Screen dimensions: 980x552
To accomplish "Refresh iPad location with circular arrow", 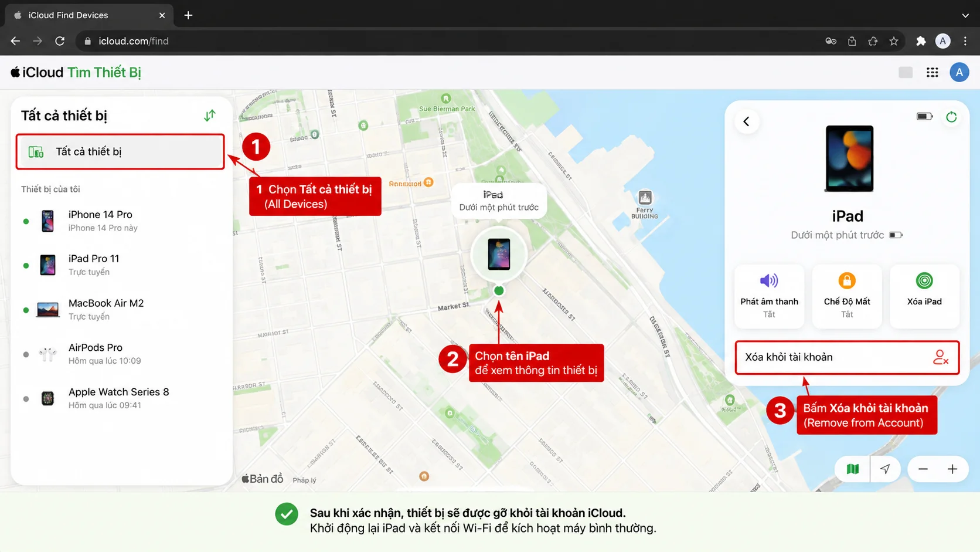I will point(951,117).
